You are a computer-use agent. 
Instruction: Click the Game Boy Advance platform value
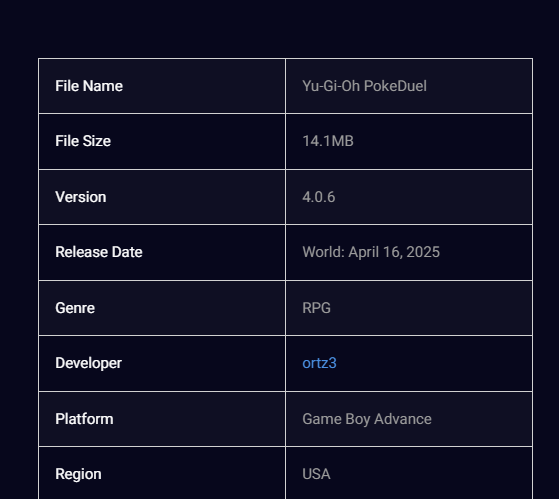[367, 419]
